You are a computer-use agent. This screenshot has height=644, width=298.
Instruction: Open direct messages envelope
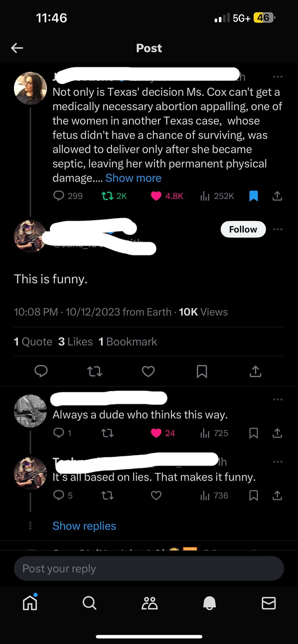pos(269,603)
